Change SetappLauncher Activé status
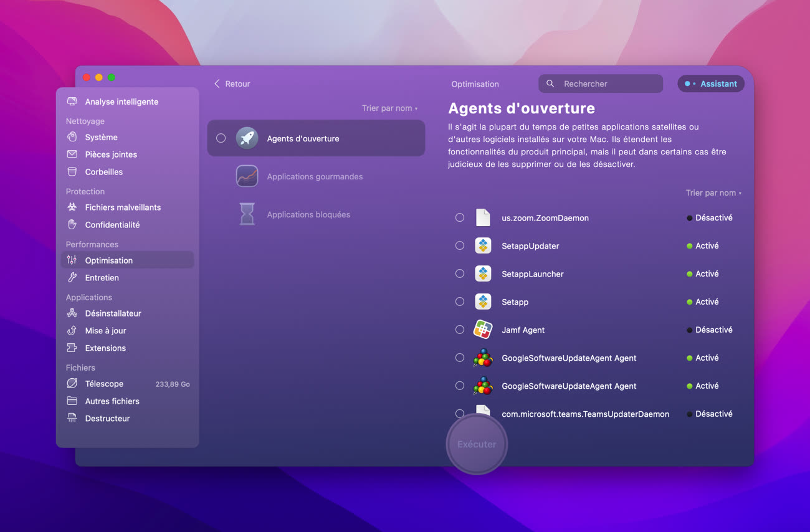The height and width of the screenshot is (532, 810). (703, 273)
